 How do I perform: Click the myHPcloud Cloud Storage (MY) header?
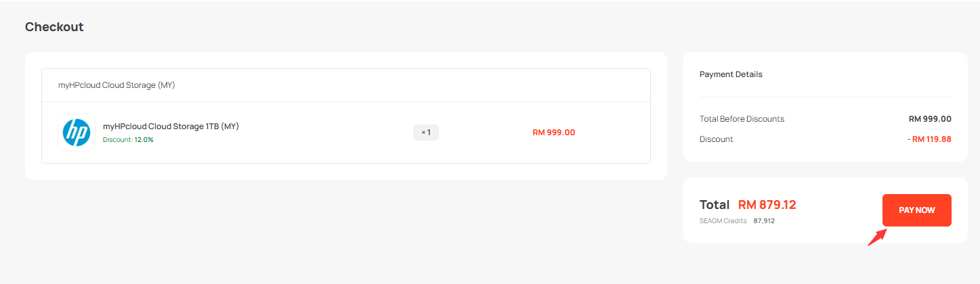point(116,85)
